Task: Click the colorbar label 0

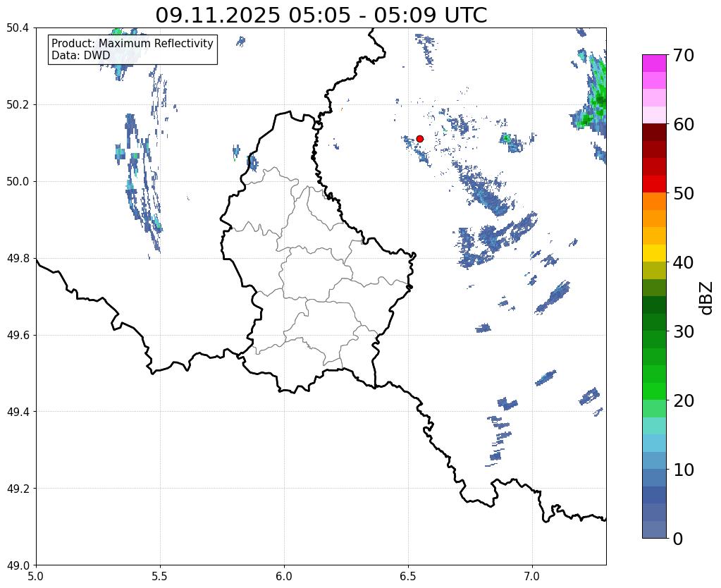Action: click(x=678, y=538)
